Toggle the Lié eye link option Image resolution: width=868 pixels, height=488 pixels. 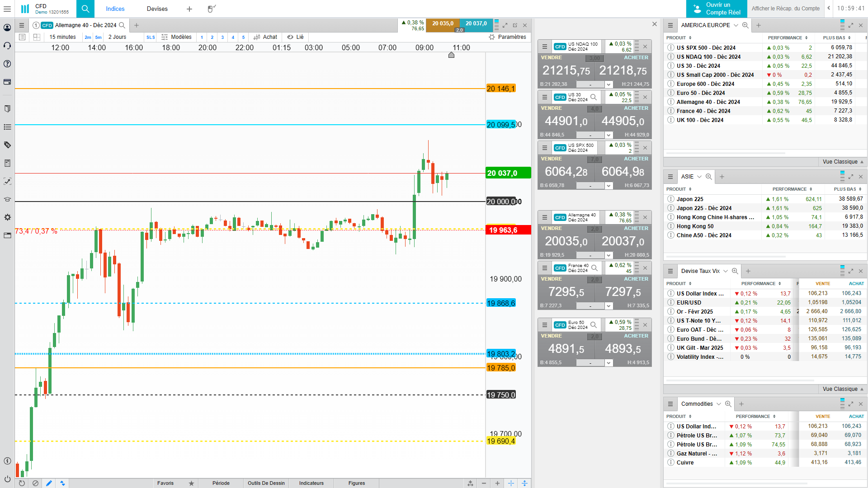[296, 37]
